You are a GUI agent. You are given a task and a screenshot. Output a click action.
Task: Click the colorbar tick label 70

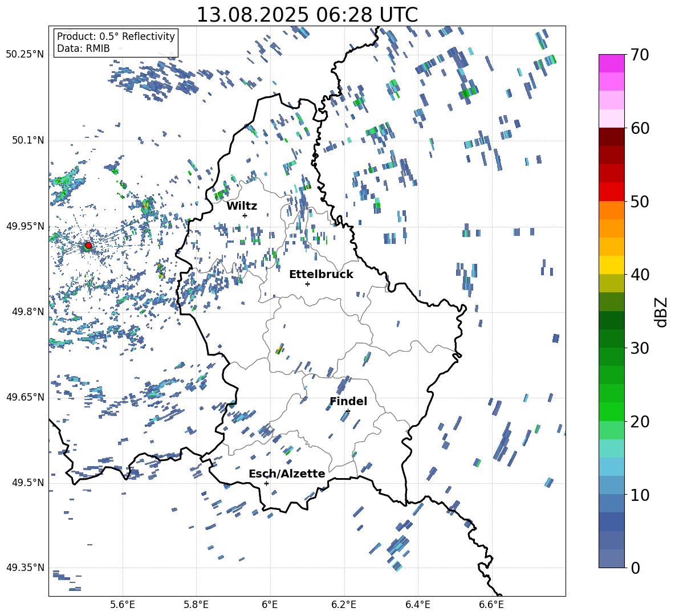click(x=640, y=55)
